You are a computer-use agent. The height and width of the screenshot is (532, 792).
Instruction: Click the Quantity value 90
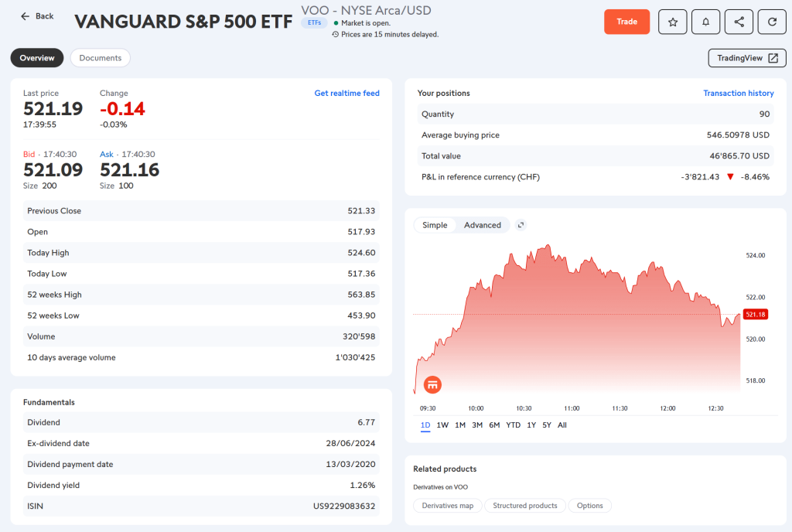[764, 114]
